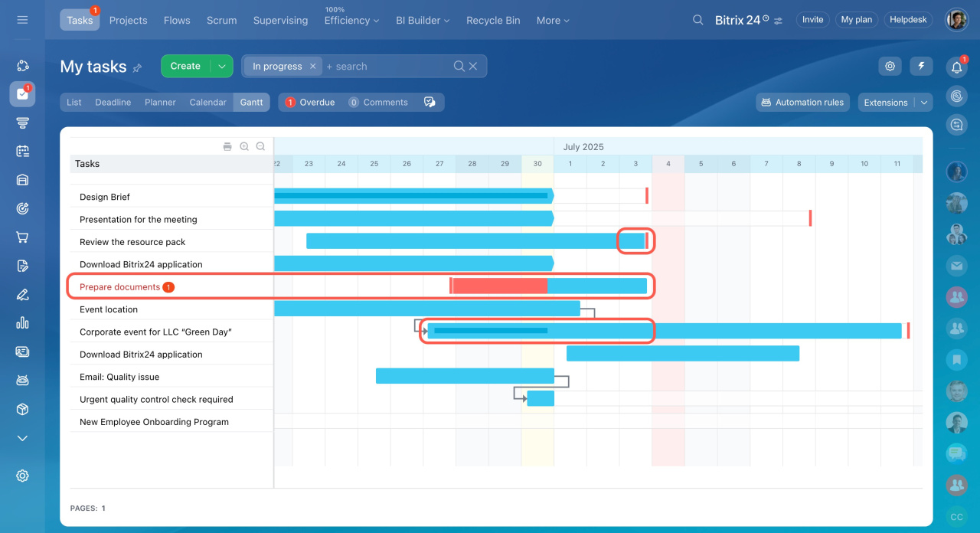Click the print icon above the Tasks column
980x533 pixels.
pyautogui.click(x=227, y=146)
